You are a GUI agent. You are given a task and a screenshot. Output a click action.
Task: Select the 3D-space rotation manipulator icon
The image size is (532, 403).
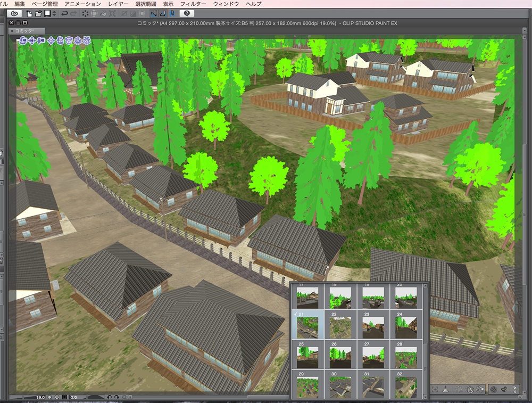(x=78, y=41)
